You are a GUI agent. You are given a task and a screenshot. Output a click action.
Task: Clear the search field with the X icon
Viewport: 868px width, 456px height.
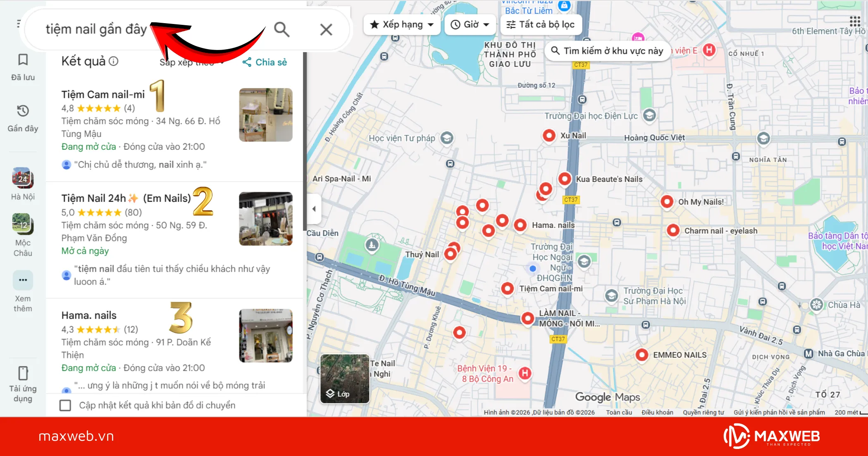pos(326,29)
